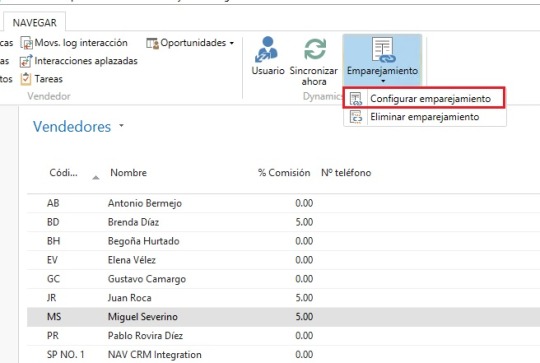Viewport: 540px width, 363px height.
Task: Select the Pablo Rovira Díez name cell
Action: click(x=145, y=335)
